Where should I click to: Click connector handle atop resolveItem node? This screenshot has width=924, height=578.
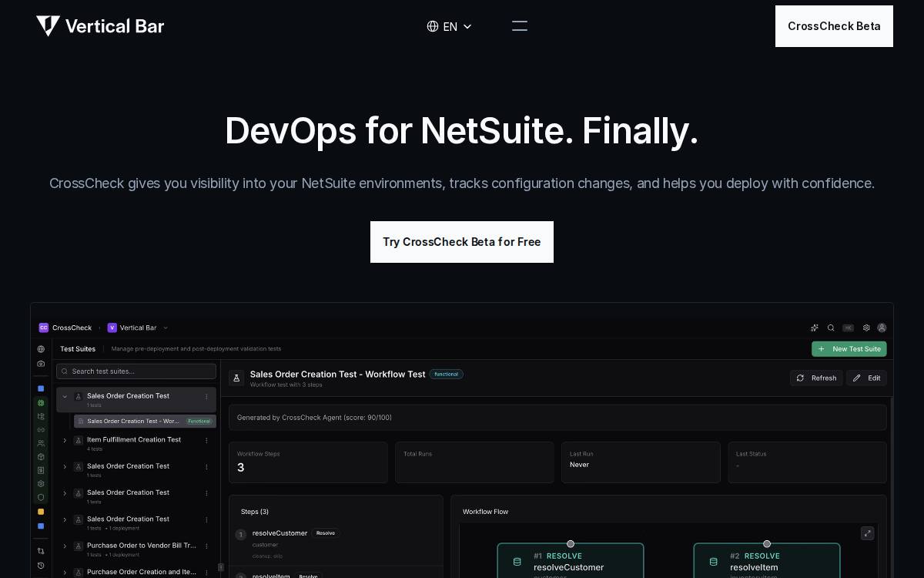click(767, 544)
